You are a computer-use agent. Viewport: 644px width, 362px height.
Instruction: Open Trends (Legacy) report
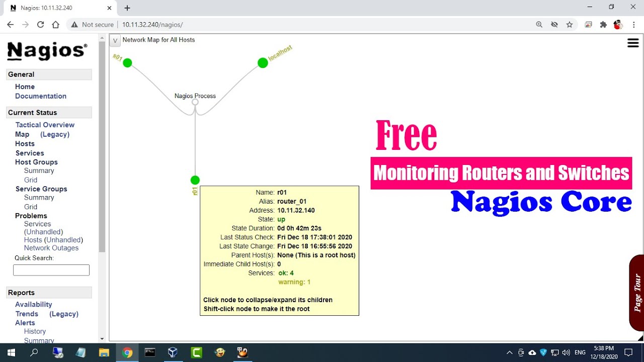(64, 314)
